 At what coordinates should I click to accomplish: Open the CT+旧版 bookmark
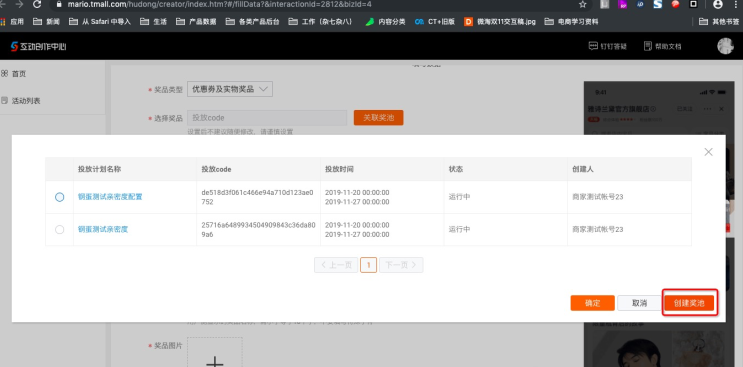(x=435, y=22)
